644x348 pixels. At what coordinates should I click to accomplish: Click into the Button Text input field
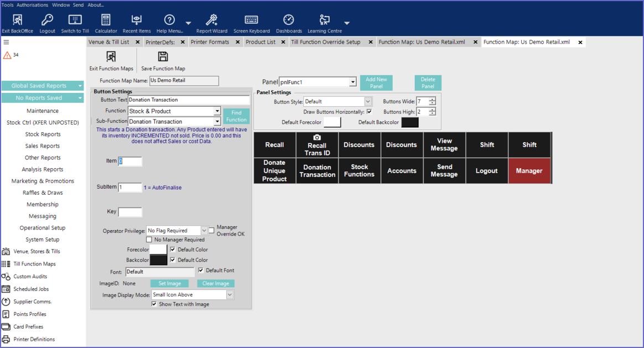coord(188,100)
